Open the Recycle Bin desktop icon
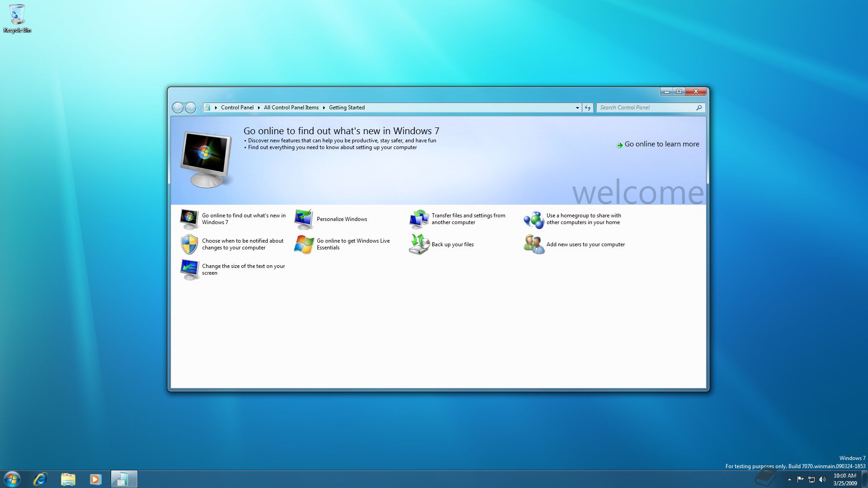The image size is (868, 488). [17, 18]
